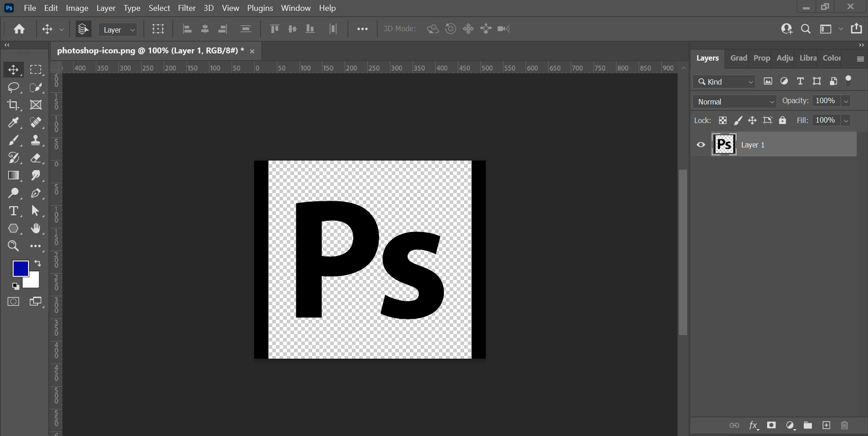Image resolution: width=868 pixels, height=436 pixels.
Task: Open the Kind filter dropdown
Action: tap(725, 82)
